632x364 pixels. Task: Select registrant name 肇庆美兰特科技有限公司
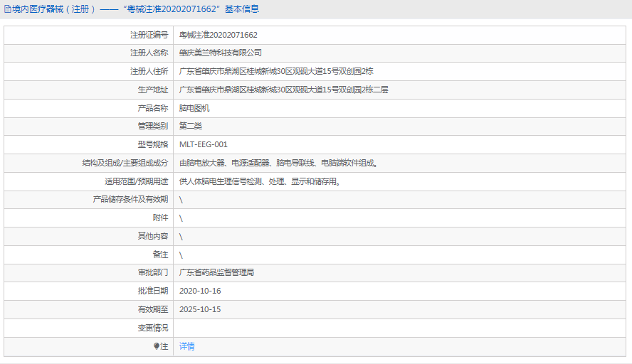tap(220, 53)
